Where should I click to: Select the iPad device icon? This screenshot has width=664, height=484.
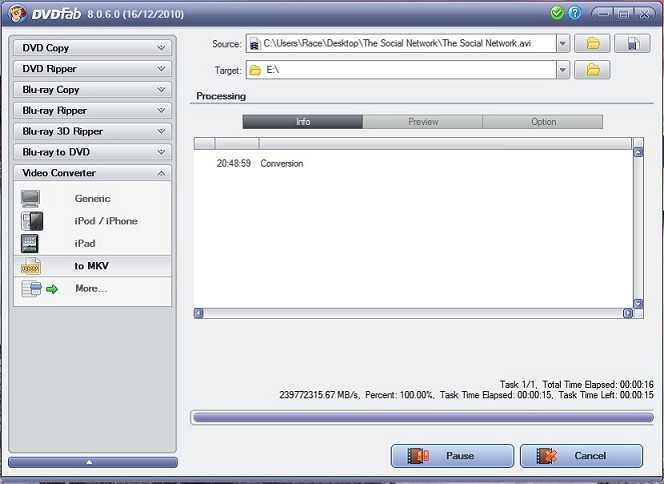[x=30, y=243]
